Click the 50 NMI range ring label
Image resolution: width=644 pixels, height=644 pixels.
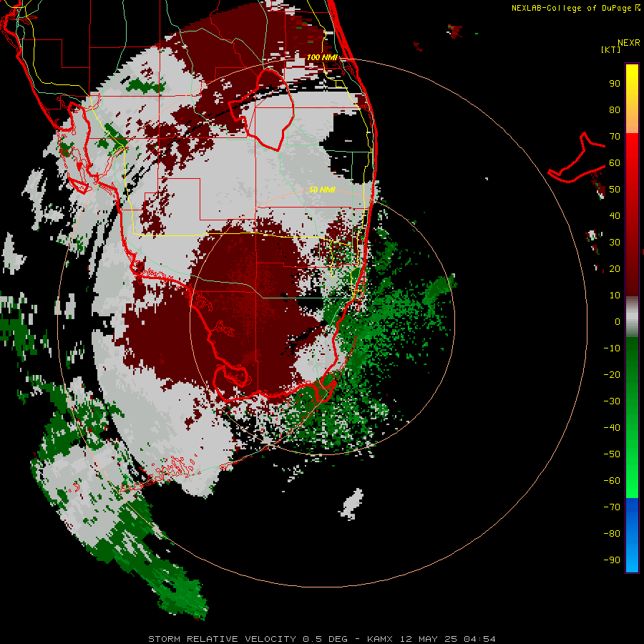click(x=322, y=190)
